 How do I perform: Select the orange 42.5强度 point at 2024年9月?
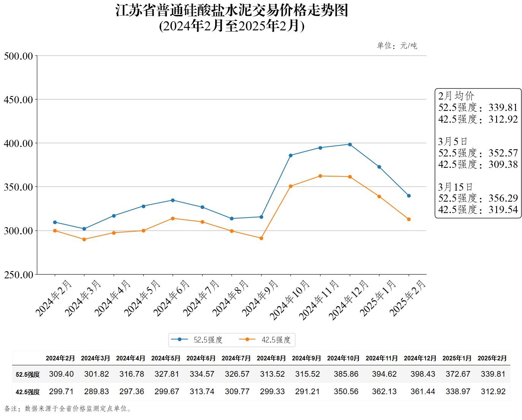(261, 238)
